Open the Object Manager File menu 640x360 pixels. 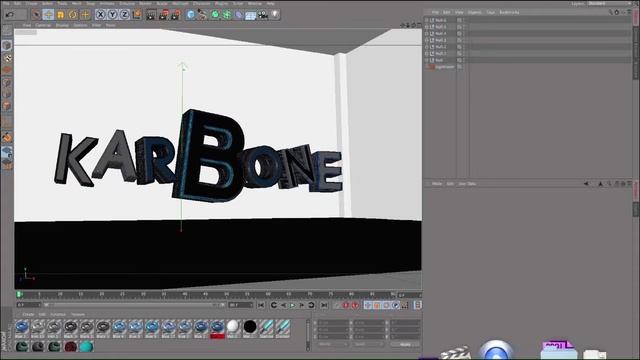(x=435, y=12)
